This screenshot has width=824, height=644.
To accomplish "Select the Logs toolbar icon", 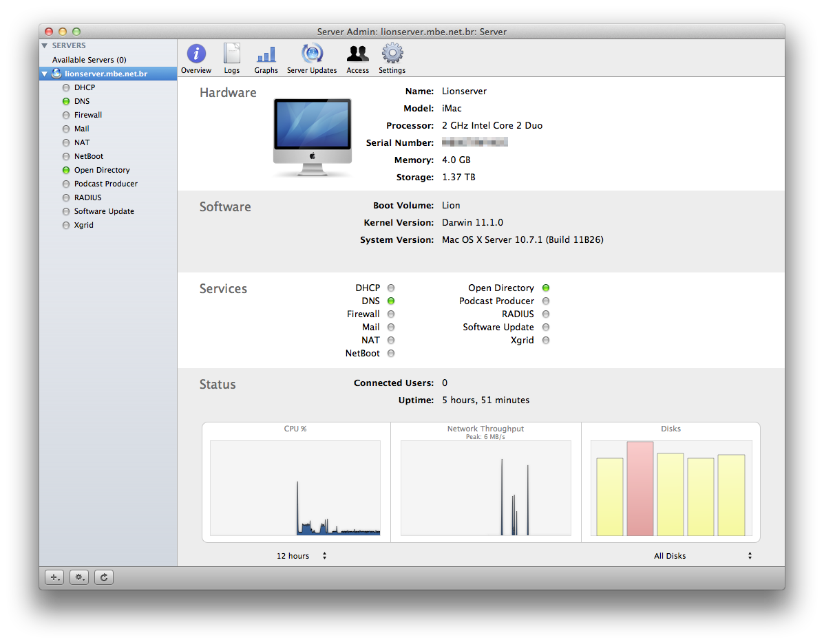I will (x=231, y=58).
